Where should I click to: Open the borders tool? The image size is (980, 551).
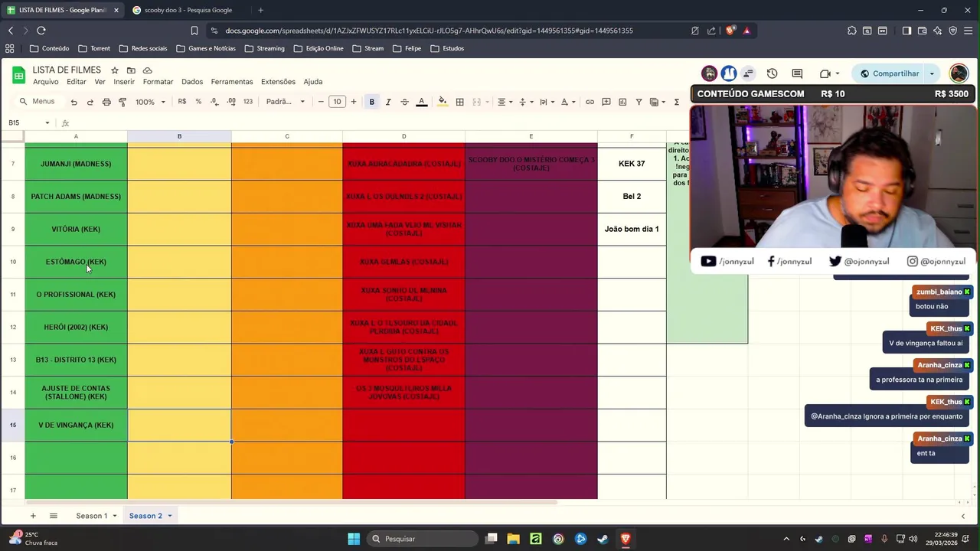pos(459,102)
